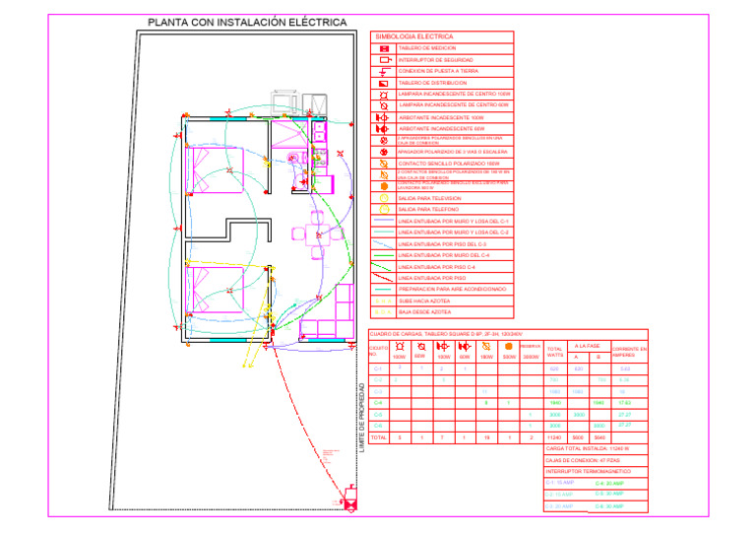Click the C-4 row label in load table
The height and width of the screenshot is (535, 756).
pos(378,402)
